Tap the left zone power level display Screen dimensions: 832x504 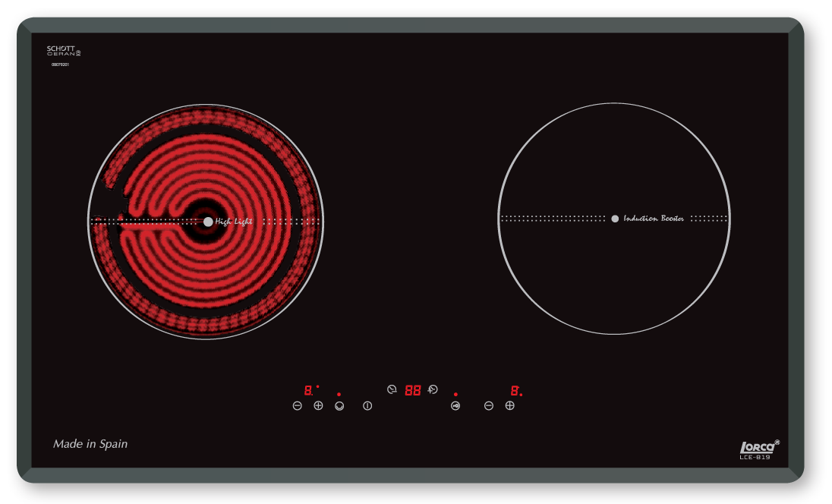(308, 390)
